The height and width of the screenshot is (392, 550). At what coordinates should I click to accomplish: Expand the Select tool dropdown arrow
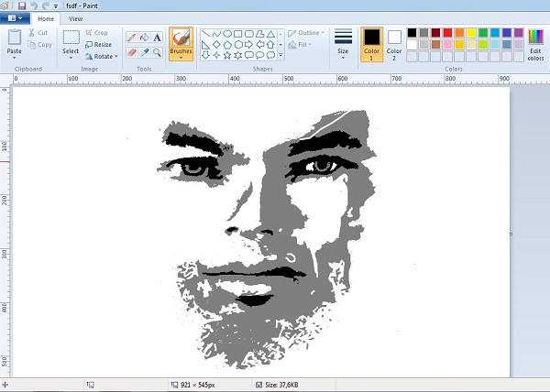point(71,59)
